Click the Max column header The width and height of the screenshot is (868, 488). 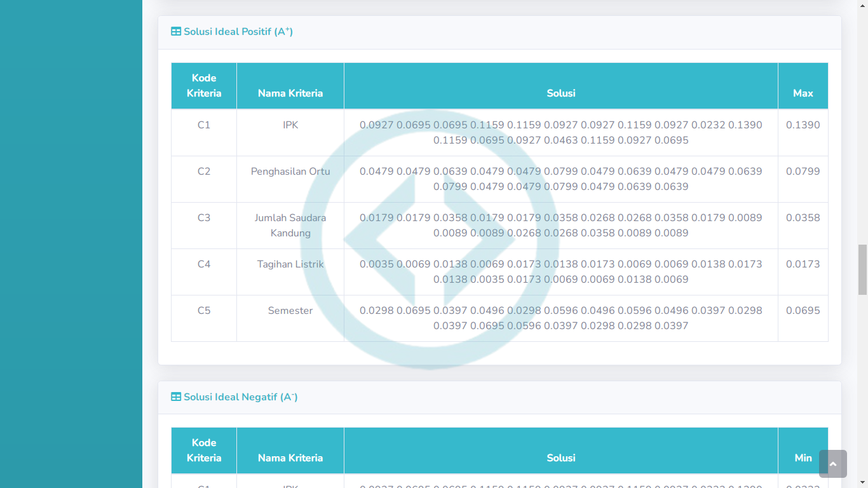coord(803,93)
